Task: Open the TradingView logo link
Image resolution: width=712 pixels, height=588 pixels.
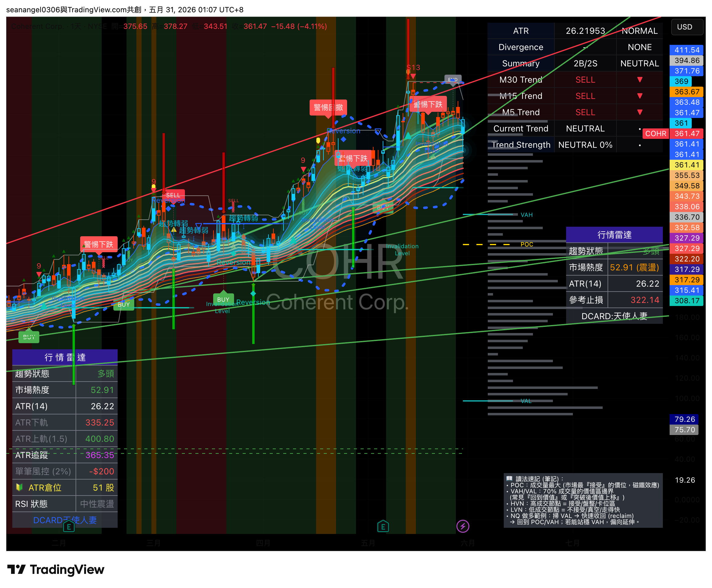Action: pos(56,570)
